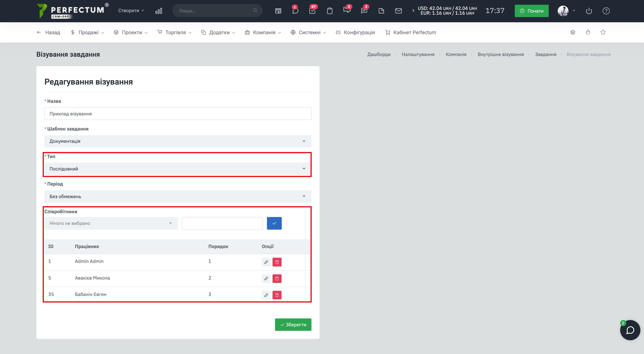Image resolution: width=644 pixels, height=354 pixels.
Task: Edit Авакієв Микола row with pencil icon
Action: tap(266, 278)
